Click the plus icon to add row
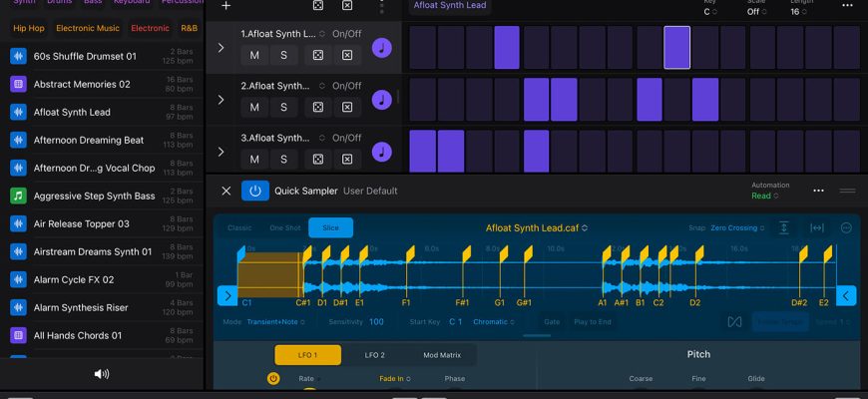The image size is (868, 399). [x=225, y=6]
